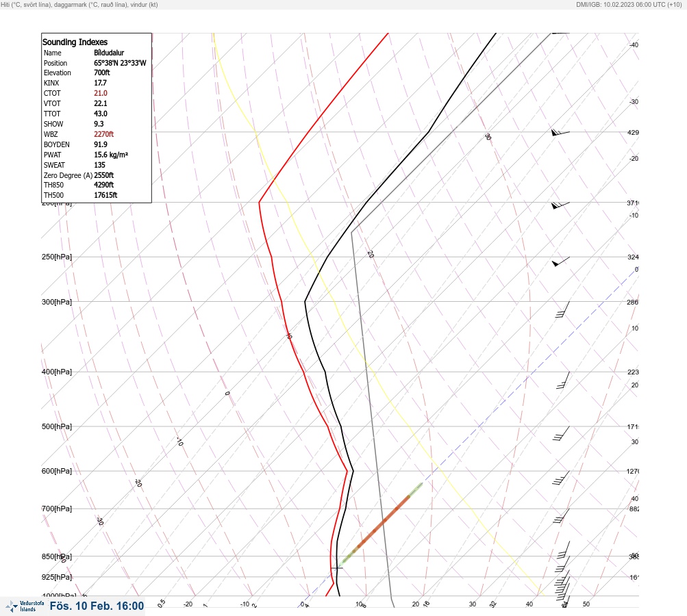Select the wind barb at the 300 hPa level
Screen dimensions: 687x616
[x=562, y=309]
